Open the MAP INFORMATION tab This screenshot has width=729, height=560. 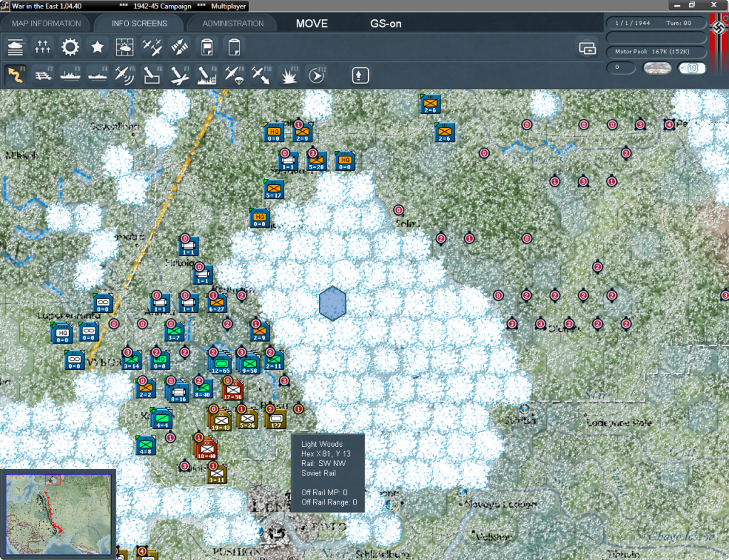[x=46, y=23]
